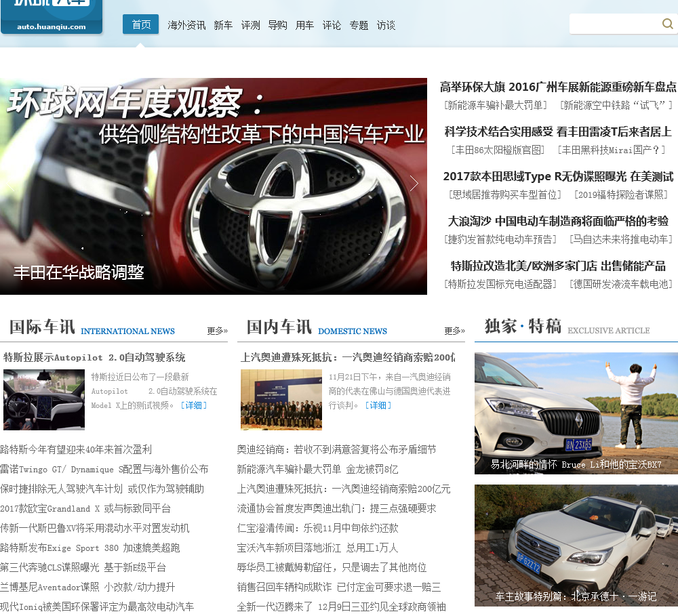Advance carousel with right arrow

coord(414,183)
